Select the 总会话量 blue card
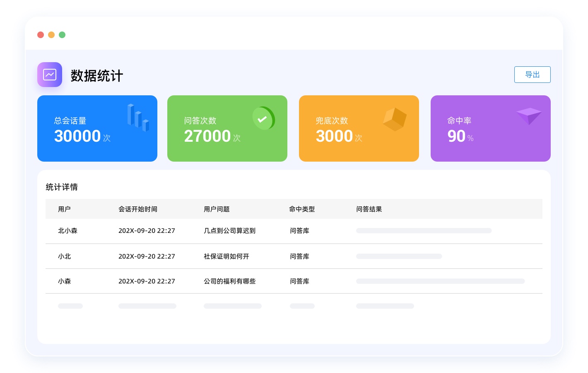The height and width of the screenshot is (373, 588). [x=97, y=128]
